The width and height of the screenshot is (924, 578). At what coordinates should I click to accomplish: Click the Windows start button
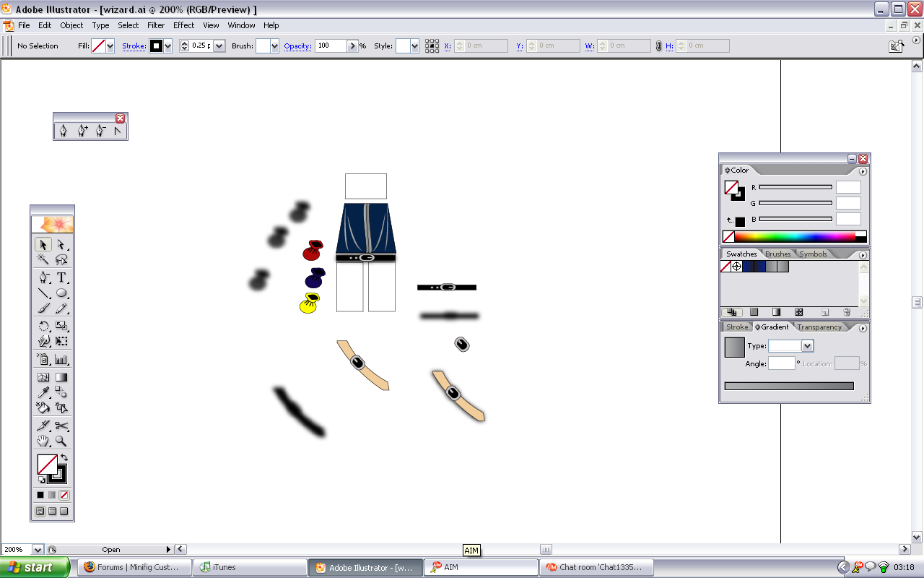click(x=35, y=567)
